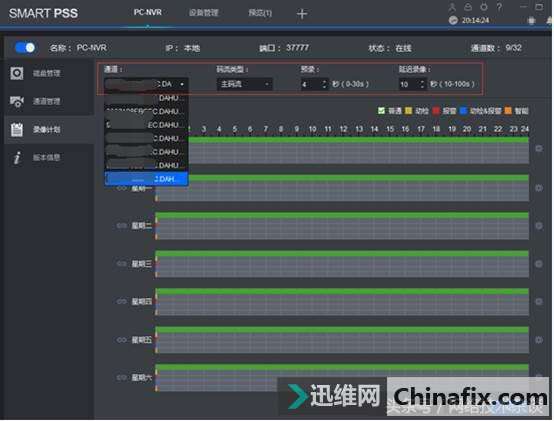Viewport: 554px width, 421px height.
Task: Maximize the SMART PSS window
Action: coord(539,7)
